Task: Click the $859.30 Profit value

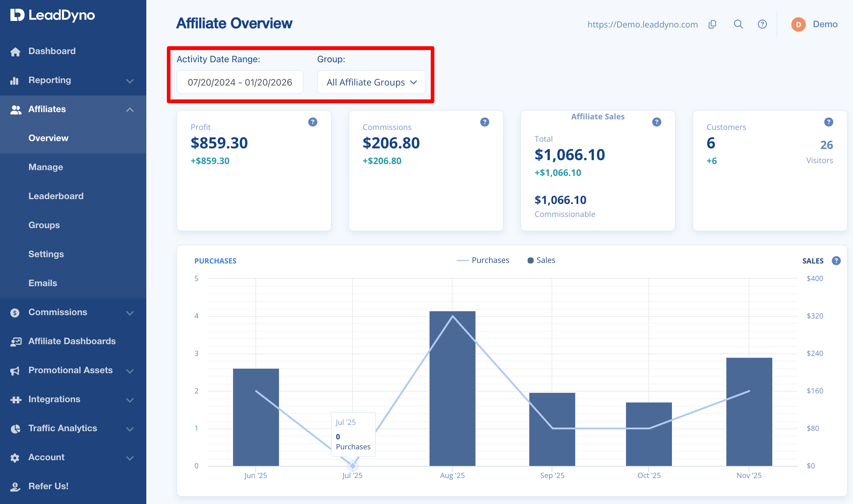Action: [219, 143]
